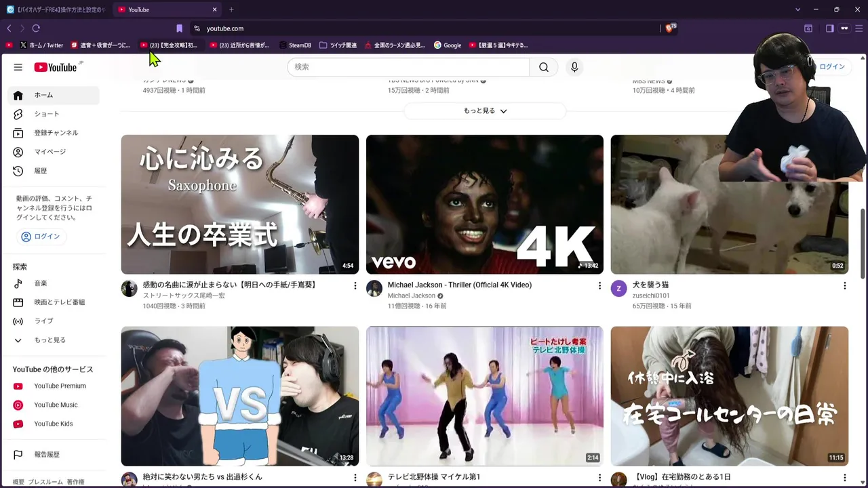Screen dimensions: 868x488
Task: Click zuseichi0101 purple Z avatar
Action: [x=619, y=289]
